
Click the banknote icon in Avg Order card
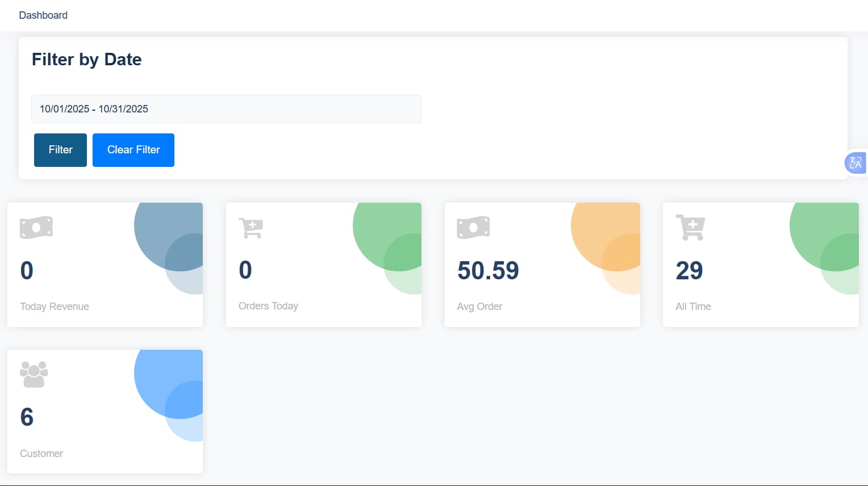(x=473, y=228)
